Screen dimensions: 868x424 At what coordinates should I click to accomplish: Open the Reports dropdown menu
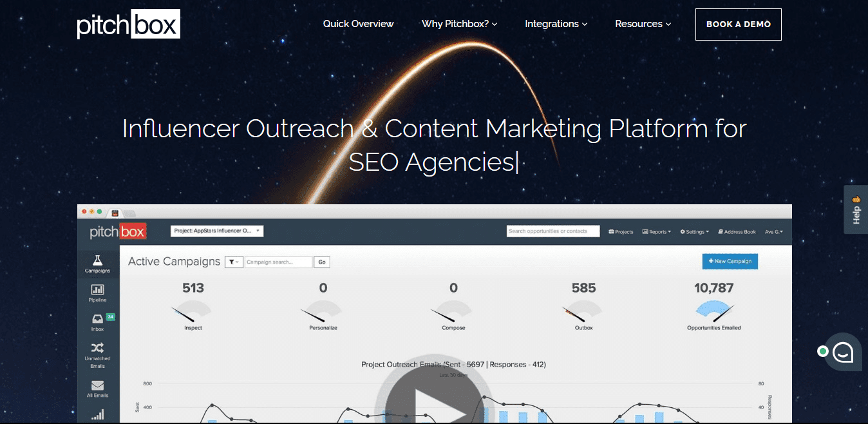657,232
